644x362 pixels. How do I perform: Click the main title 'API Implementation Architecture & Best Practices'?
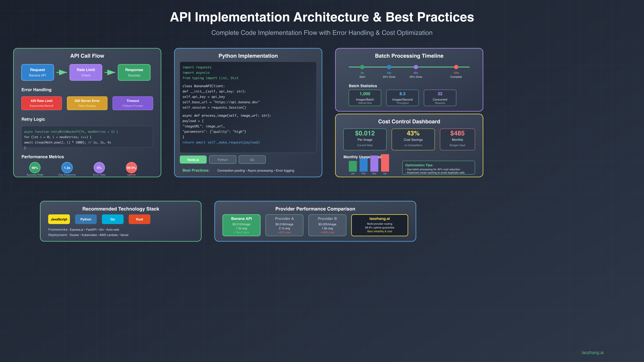coord(322,17)
